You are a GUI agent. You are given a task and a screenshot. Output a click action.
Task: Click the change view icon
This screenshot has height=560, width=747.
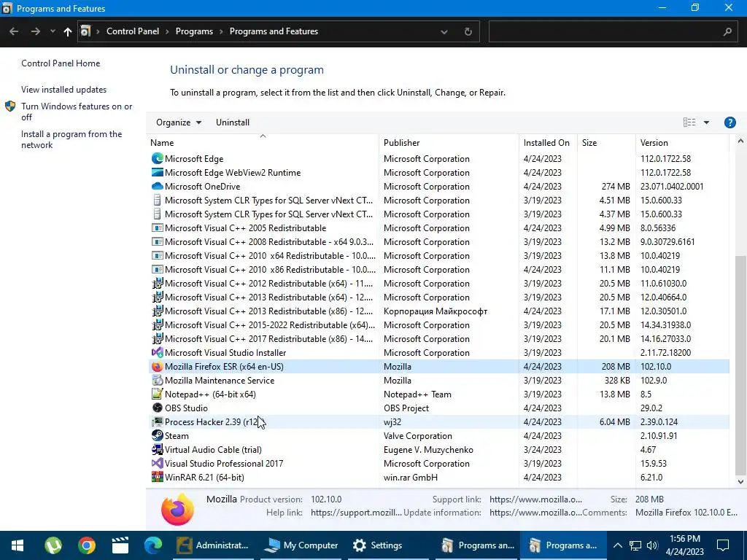(689, 122)
